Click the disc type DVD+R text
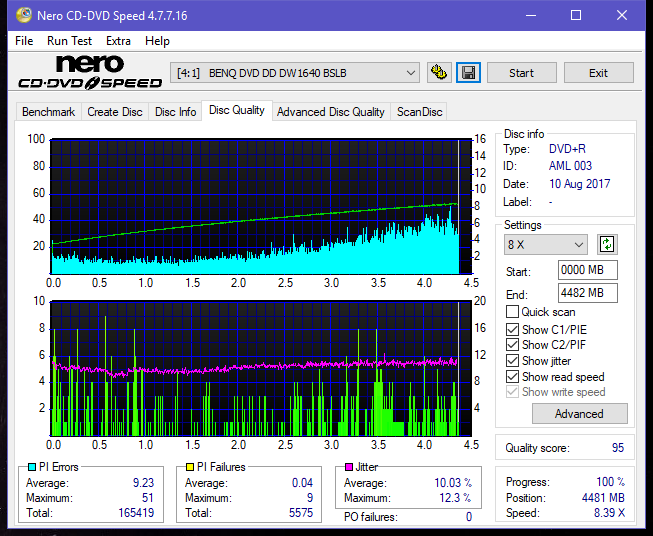The width and height of the screenshot is (653, 536). click(567, 149)
